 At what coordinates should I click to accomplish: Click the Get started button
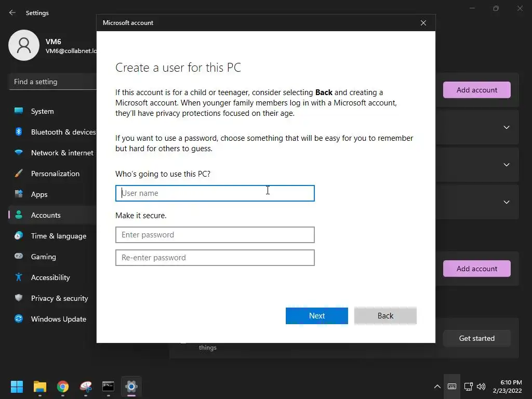tap(477, 338)
